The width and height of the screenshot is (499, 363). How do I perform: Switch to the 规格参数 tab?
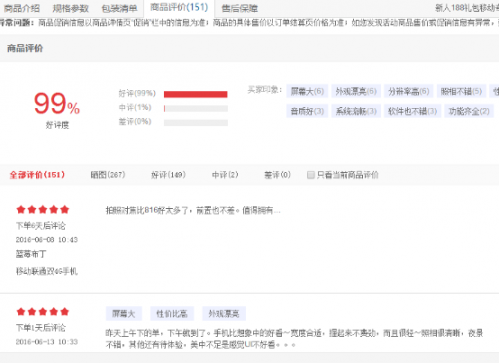pyautogui.click(x=71, y=8)
